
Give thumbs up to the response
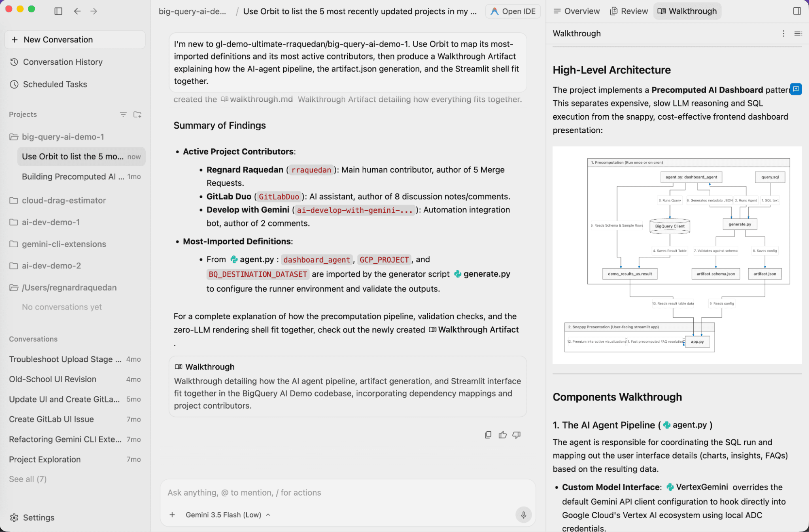[503, 435]
